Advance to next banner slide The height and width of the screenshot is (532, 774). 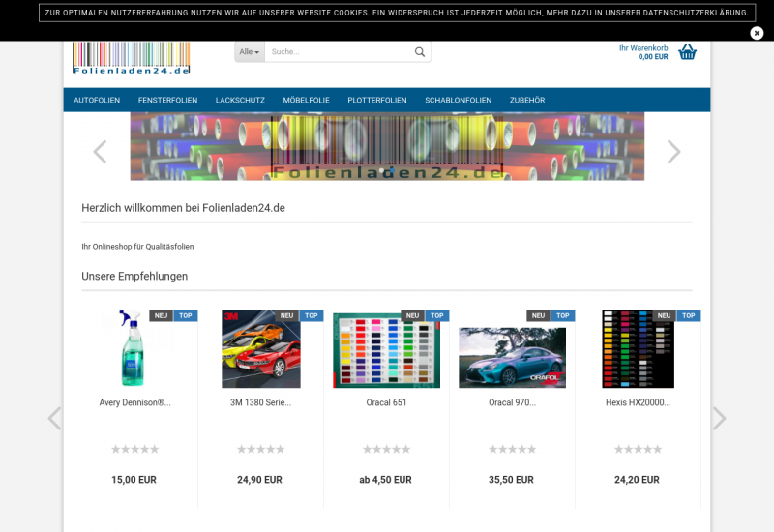tap(673, 152)
